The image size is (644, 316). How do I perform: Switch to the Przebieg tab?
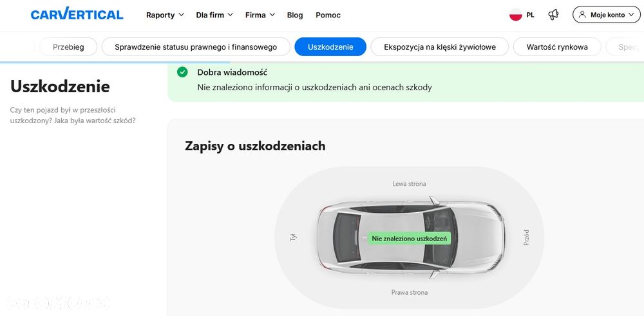(x=68, y=46)
